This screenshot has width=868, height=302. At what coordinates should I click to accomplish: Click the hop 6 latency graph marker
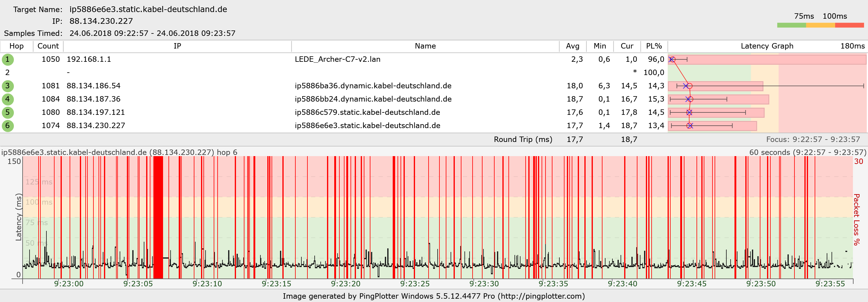click(690, 126)
